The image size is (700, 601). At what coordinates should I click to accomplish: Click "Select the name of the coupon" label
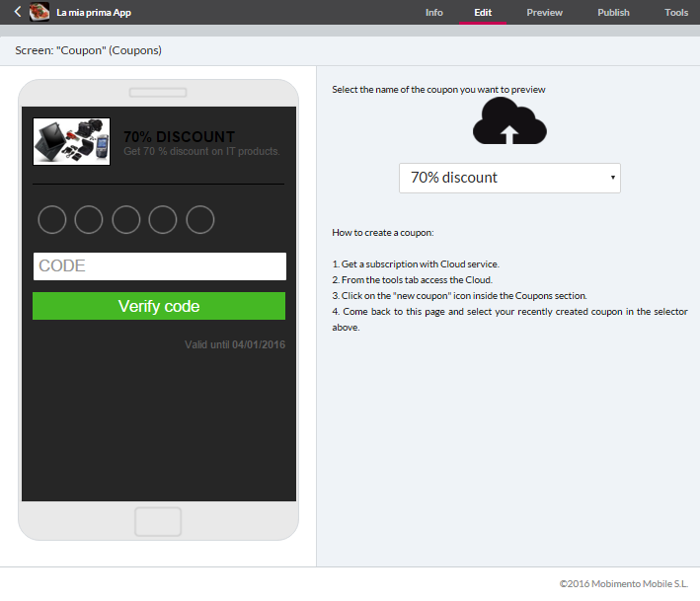438,89
